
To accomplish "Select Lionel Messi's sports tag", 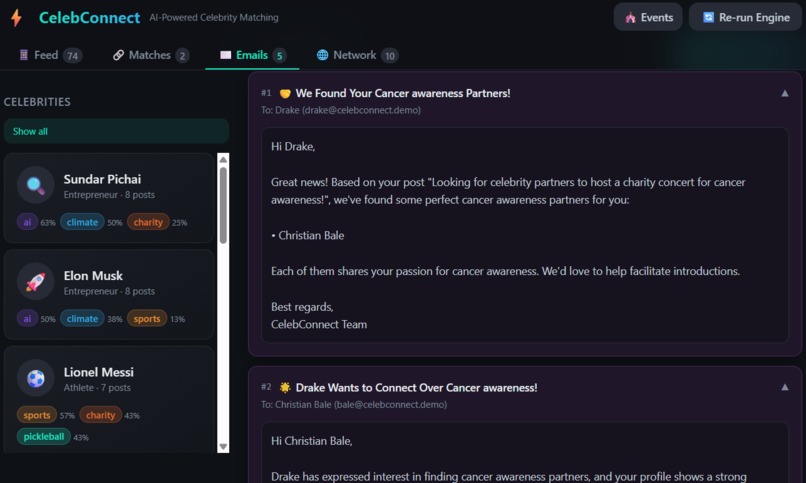I will (37, 415).
